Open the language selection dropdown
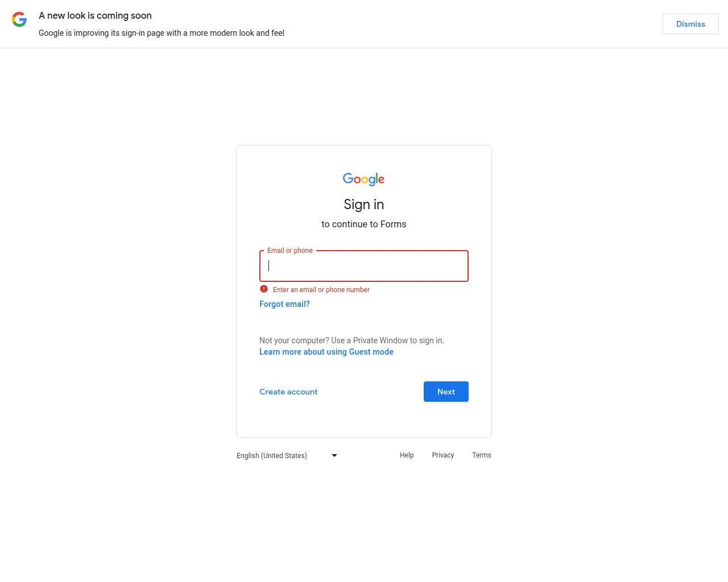The width and height of the screenshot is (728, 582). click(x=287, y=455)
